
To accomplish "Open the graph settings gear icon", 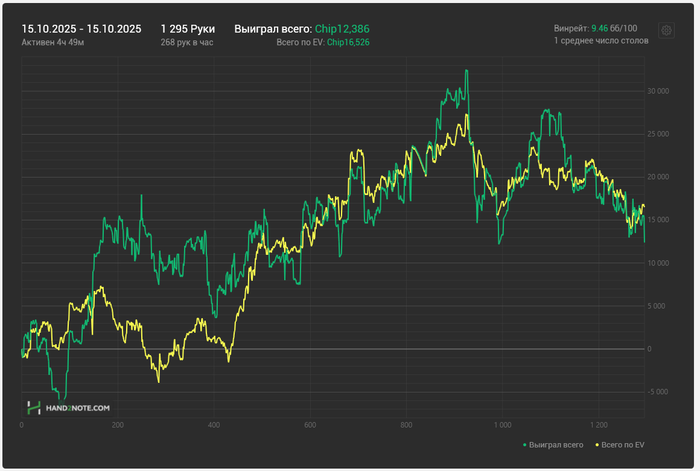I will (x=666, y=30).
